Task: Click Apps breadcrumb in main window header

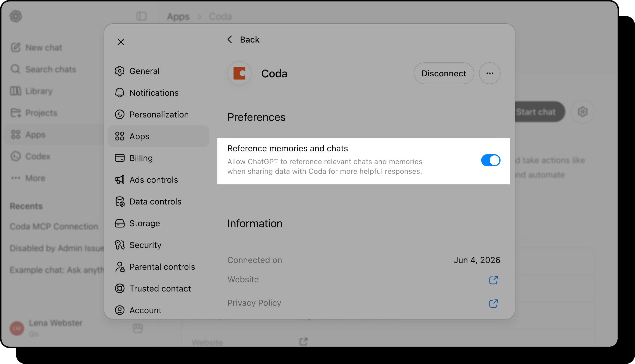Action: [178, 16]
